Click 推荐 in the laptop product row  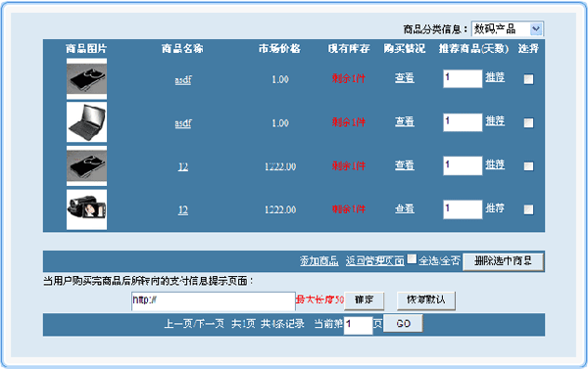coord(495,121)
